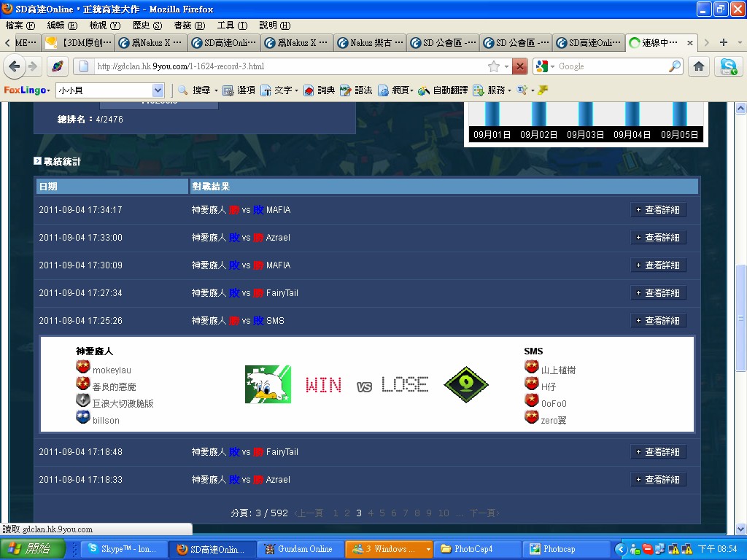The width and height of the screenshot is (747, 560).
Task: Open the Google search engine selector dropdown
Action: (x=545, y=66)
